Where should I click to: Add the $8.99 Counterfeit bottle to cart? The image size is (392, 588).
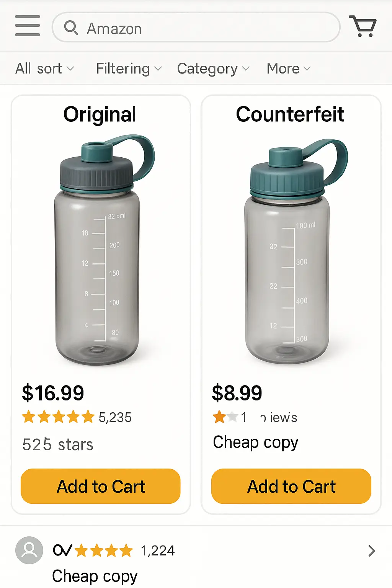click(x=291, y=486)
